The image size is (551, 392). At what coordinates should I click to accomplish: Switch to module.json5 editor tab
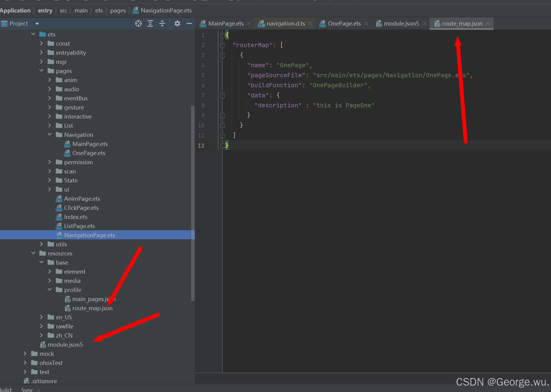coord(401,23)
